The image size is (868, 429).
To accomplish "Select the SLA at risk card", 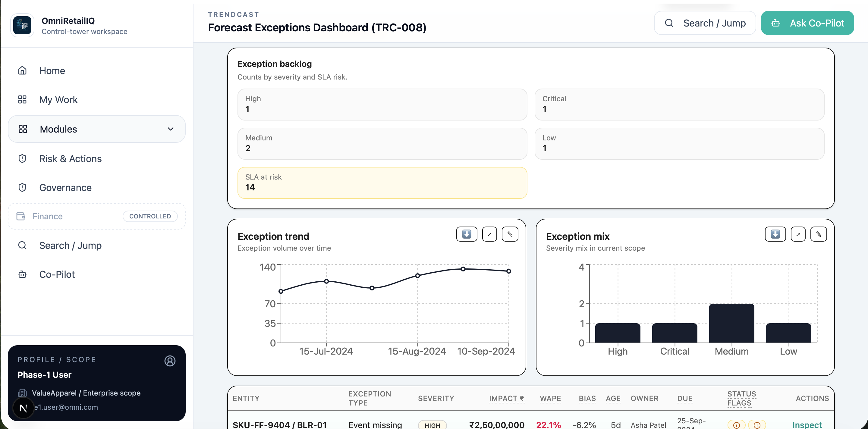I will [x=382, y=183].
